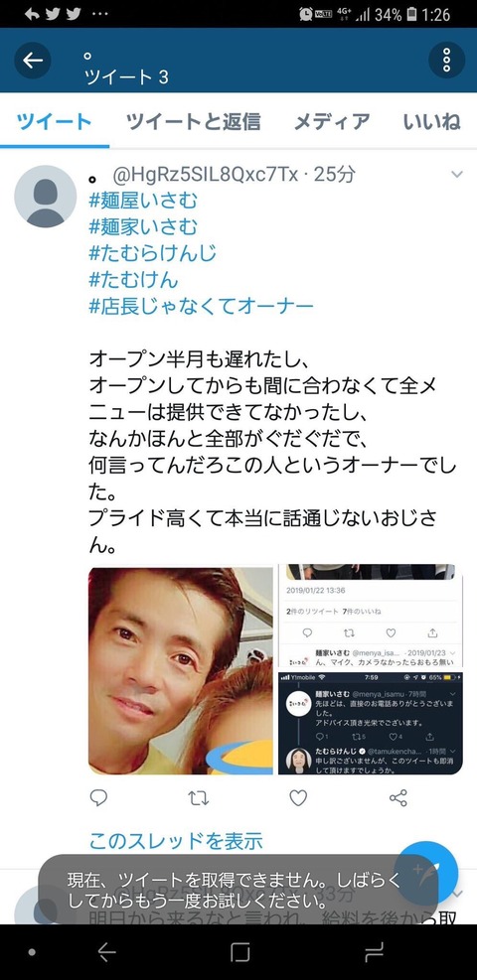Open the man's face photo attachment
The height and width of the screenshot is (980, 477).
point(181,670)
